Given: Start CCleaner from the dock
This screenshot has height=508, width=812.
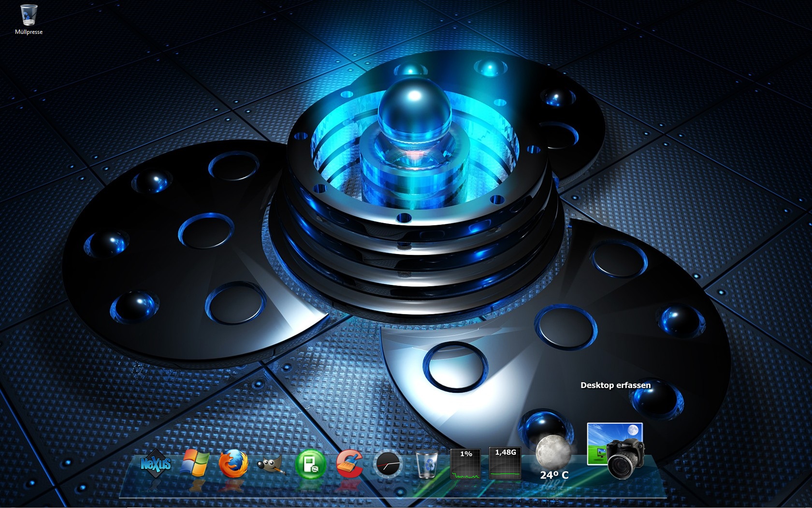Looking at the screenshot, I should 349,464.
